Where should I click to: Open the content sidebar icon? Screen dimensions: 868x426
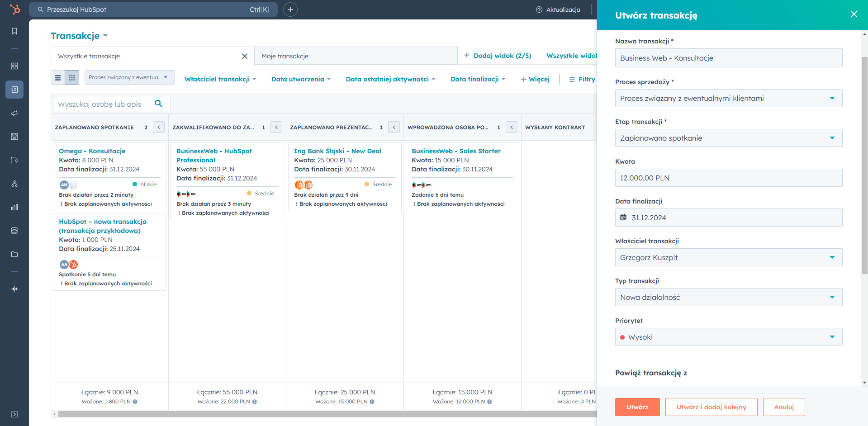point(14,137)
